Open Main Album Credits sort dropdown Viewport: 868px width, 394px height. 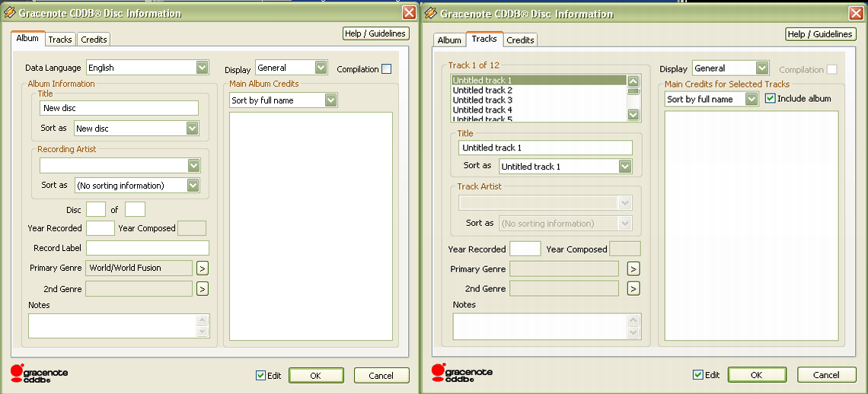point(331,100)
